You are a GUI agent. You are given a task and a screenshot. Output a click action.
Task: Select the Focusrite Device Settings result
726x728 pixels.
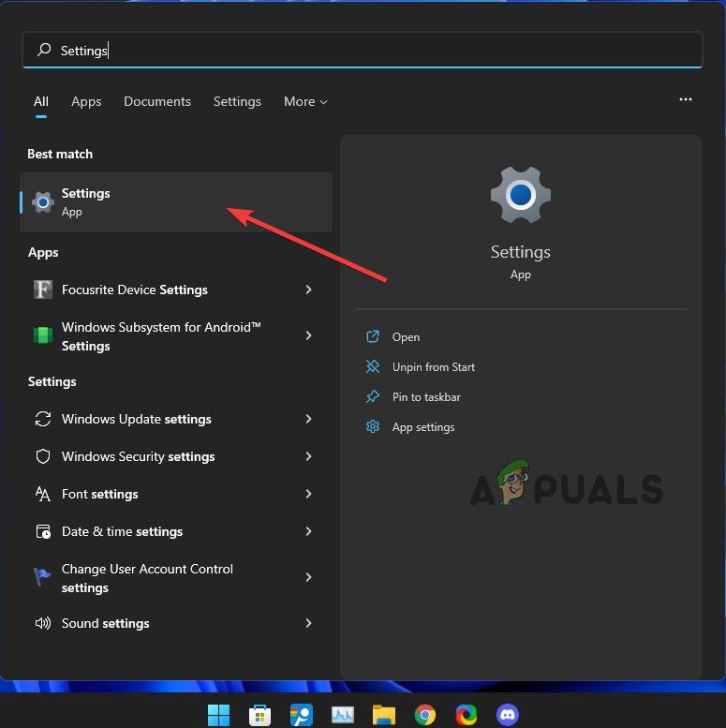[176, 290]
